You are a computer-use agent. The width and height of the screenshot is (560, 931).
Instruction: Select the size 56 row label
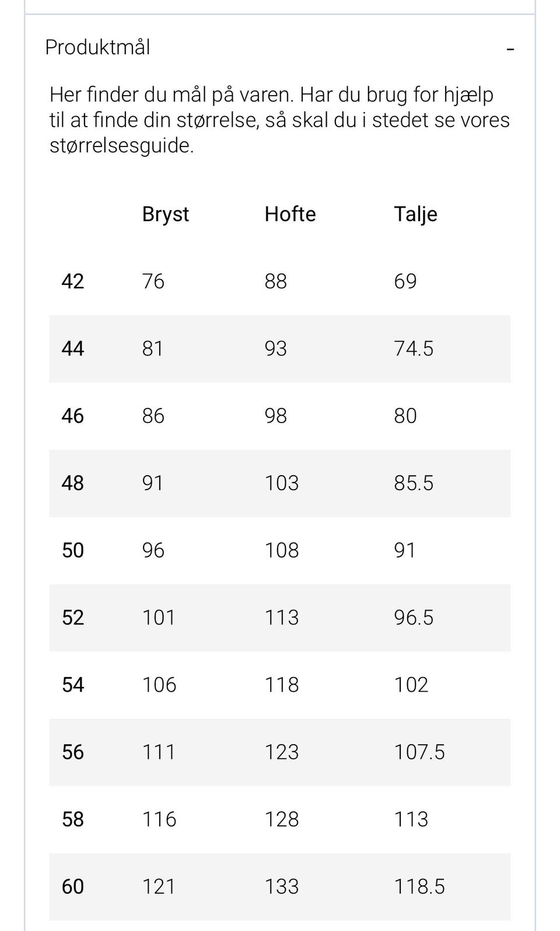(73, 752)
